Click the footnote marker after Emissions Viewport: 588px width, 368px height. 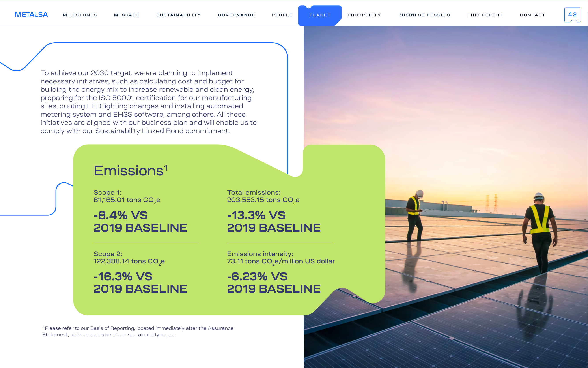166,168
